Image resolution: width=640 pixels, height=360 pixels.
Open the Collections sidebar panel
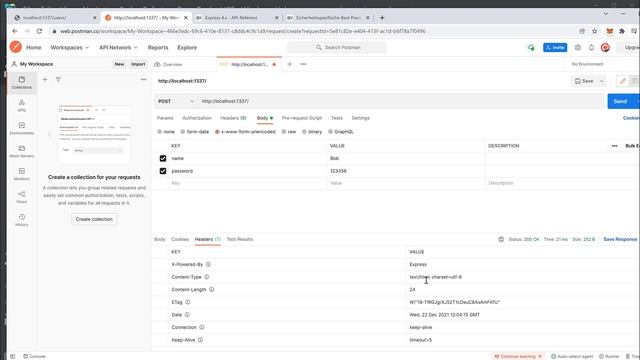click(x=22, y=83)
